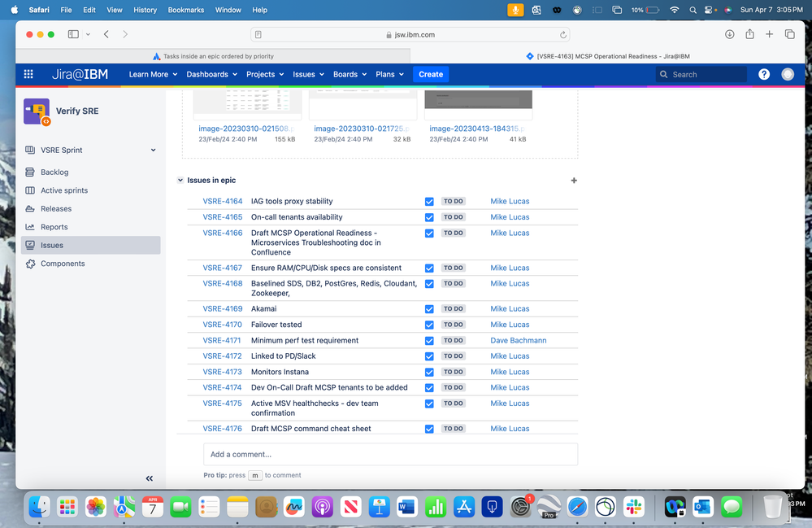Open issue VSRE-4164
This screenshot has height=528, width=812.
[223, 201]
